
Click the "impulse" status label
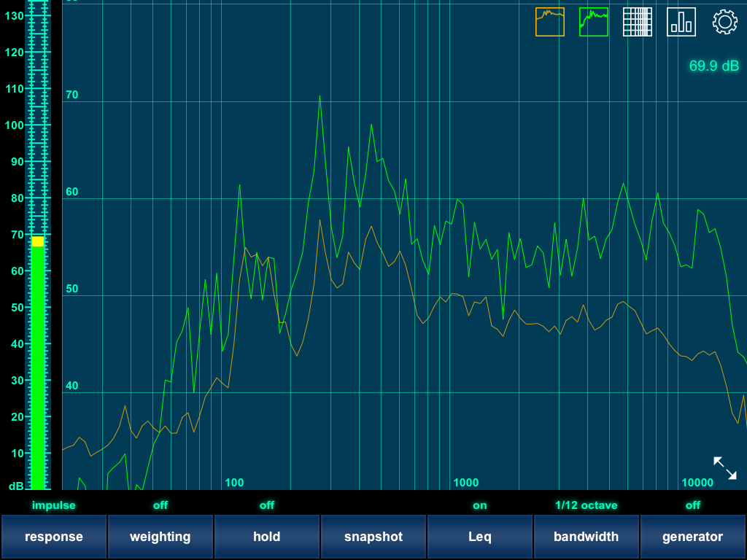pos(53,505)
